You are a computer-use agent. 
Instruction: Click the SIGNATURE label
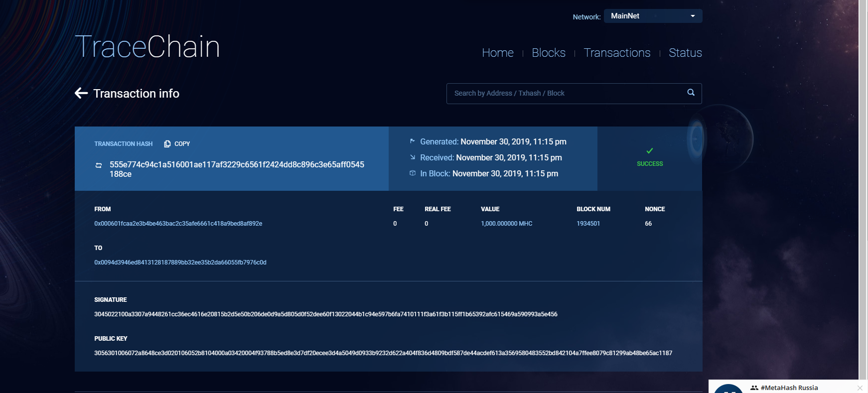click(x=111, y=300)
